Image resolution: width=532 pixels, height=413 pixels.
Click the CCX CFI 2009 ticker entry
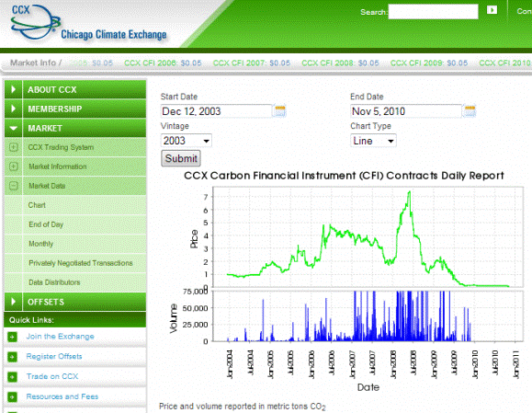click(429, 63)
